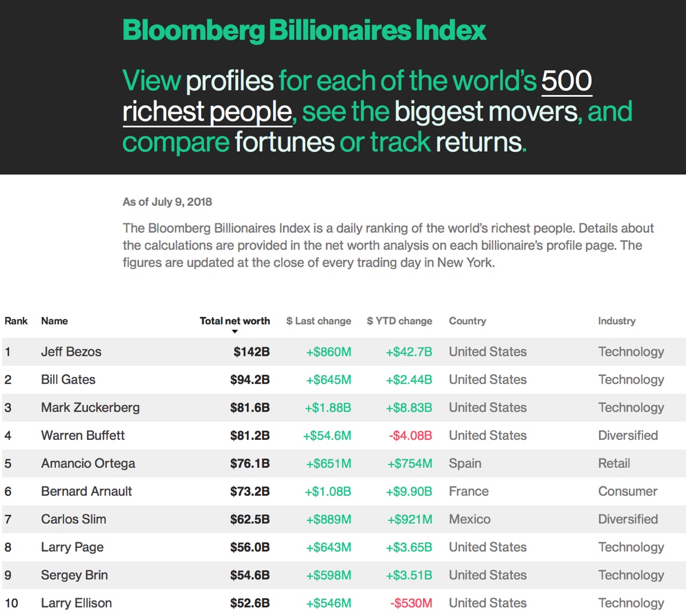Open Mark Zuckerberg's profile row
This screenshot has height=616, width=686.
coord(90,408)
